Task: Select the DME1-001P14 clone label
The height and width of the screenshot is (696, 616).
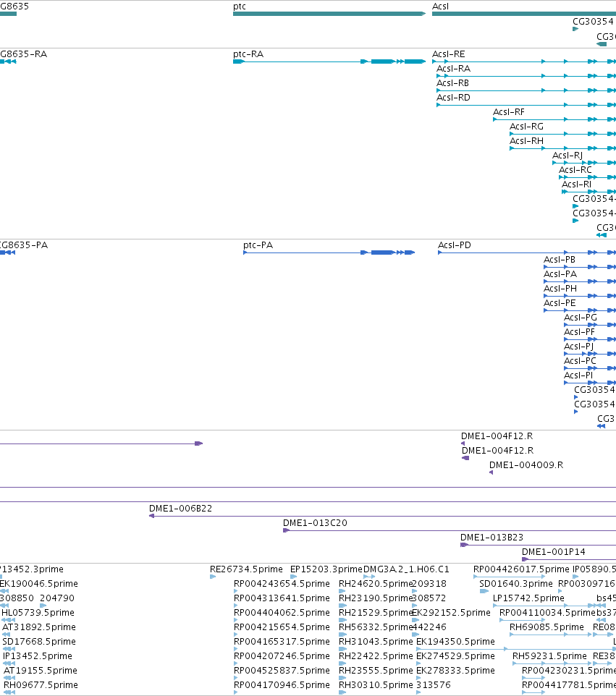Action: (x=554, y=552)
